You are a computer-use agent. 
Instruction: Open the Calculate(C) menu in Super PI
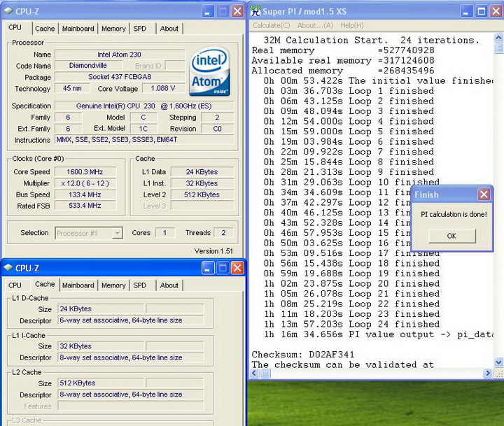[x=272, y=25]
